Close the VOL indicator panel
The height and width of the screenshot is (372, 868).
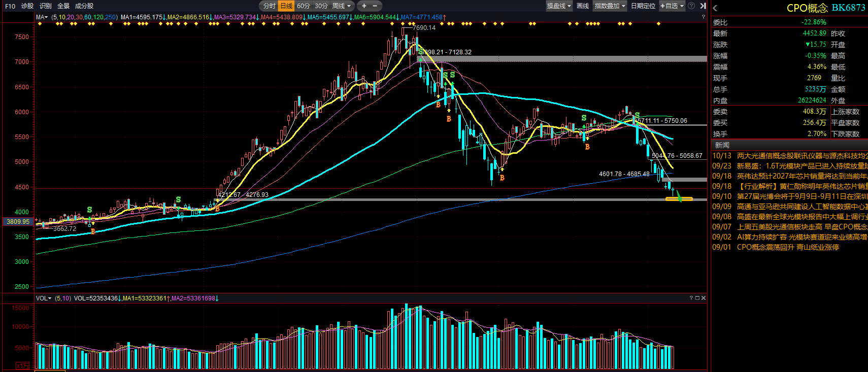(x=704, y=298)
